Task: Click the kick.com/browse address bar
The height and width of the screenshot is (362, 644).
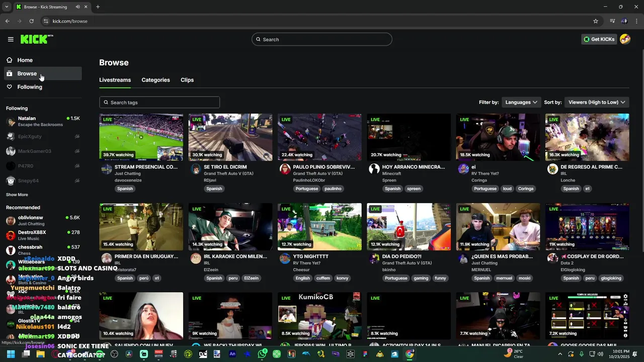Action: pos(70,21)
